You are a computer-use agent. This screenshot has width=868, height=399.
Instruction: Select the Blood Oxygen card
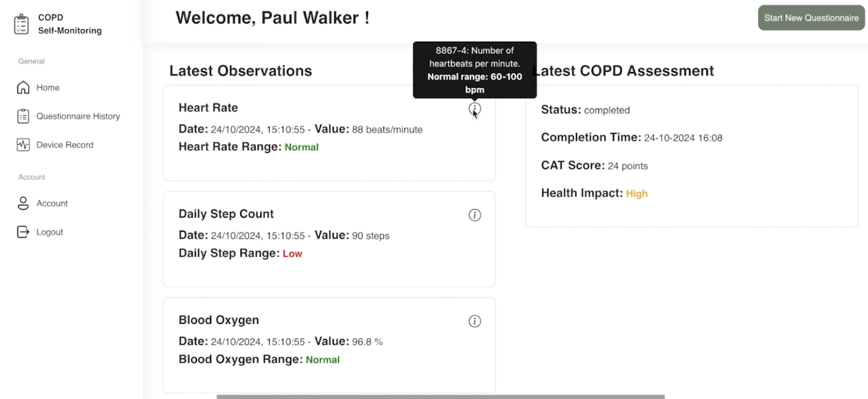[329, 344]
